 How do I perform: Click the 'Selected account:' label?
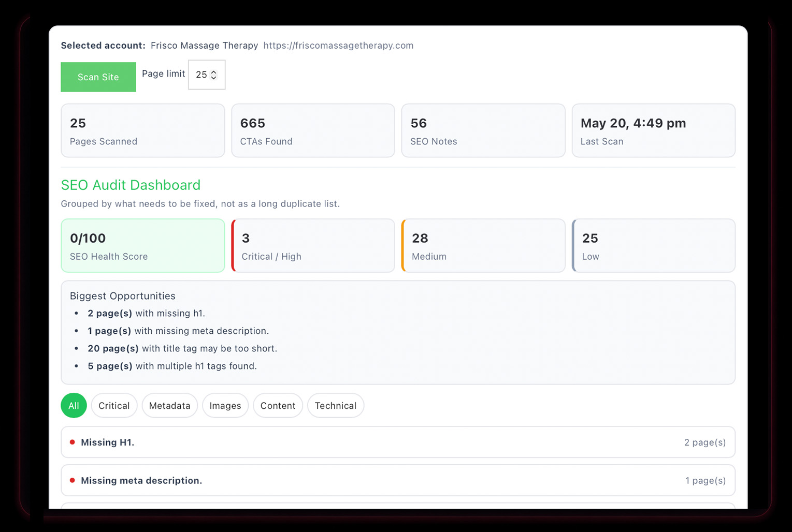(103, 46)
